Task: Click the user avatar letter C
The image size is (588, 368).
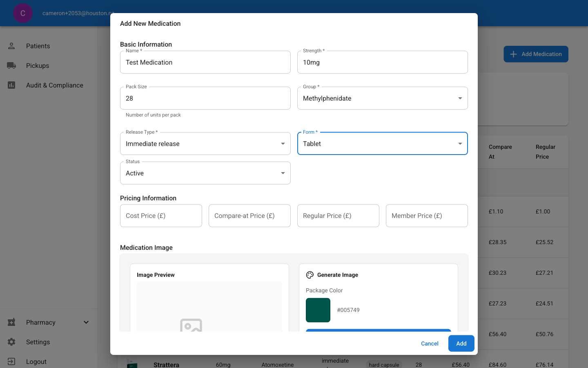Action: point(23,13)
